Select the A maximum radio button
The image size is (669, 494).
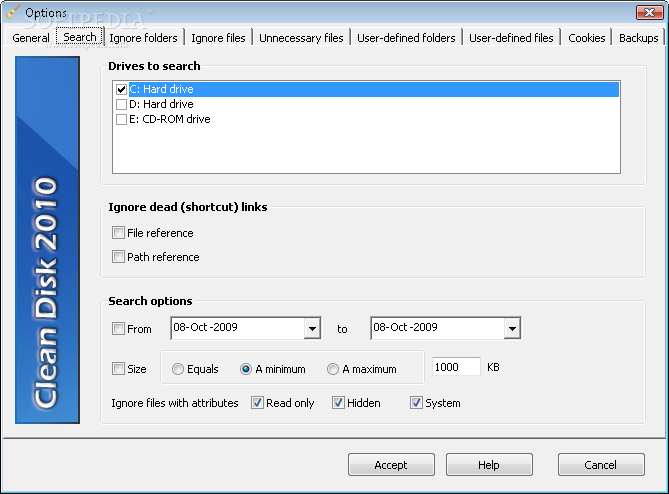(x=333, y=369)
